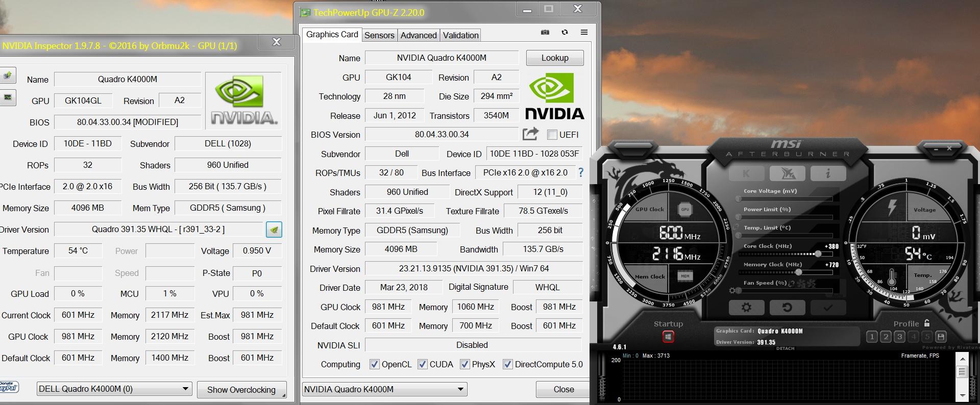The height and width of the screenshot is (405, 980).
Task: Open DELL Quadro K4000M dropdown in Inspector
Action: (x=114, y=389)
